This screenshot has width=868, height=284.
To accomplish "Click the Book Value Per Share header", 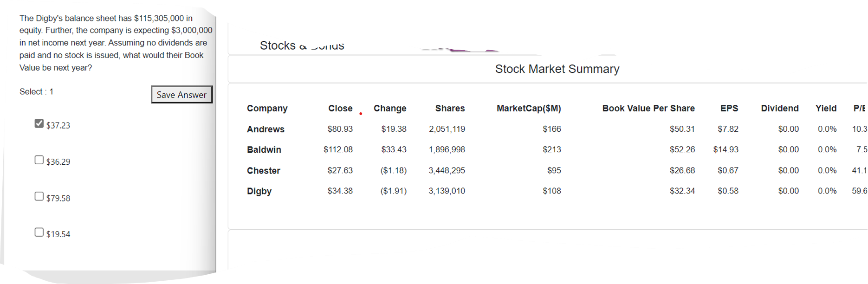I will [x=648, y=108].
